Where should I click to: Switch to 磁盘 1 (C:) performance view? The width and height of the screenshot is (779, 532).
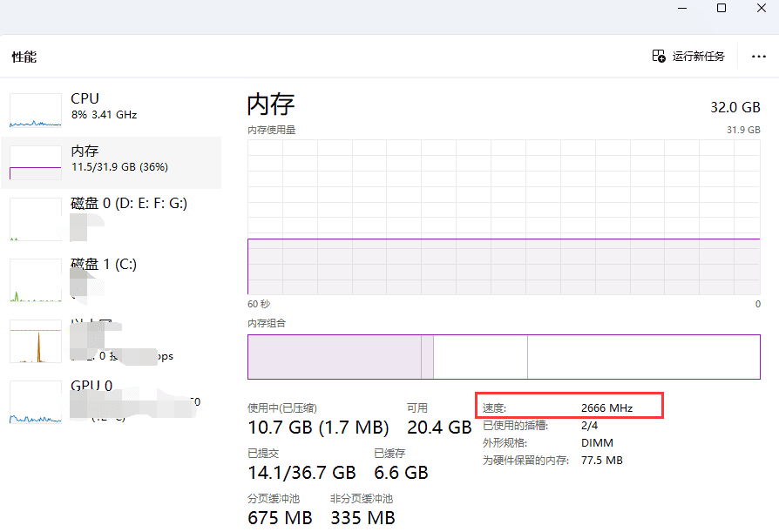coord(104,264)
